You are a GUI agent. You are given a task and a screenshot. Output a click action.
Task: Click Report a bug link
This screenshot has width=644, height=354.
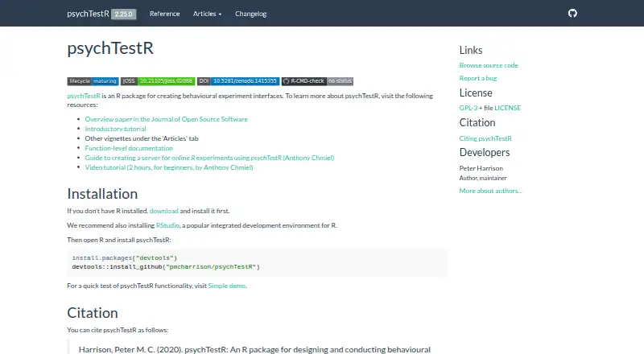click(x=478, y=78)
